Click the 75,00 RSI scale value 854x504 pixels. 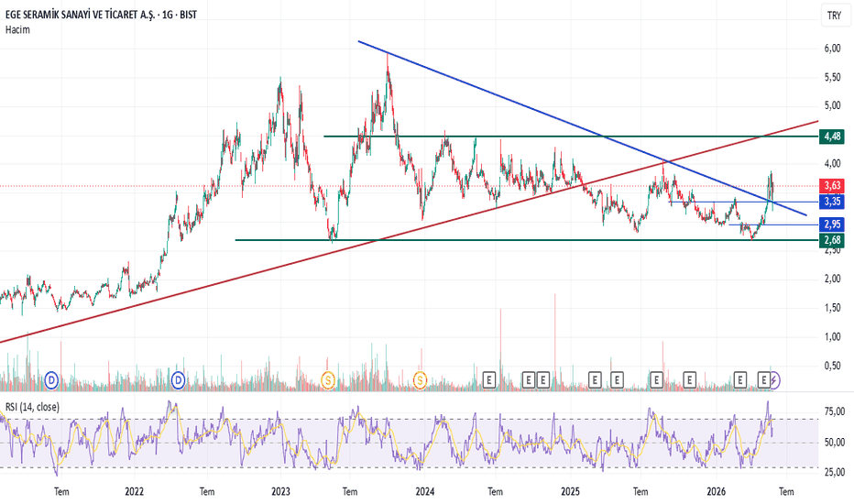tap(835, 412)
